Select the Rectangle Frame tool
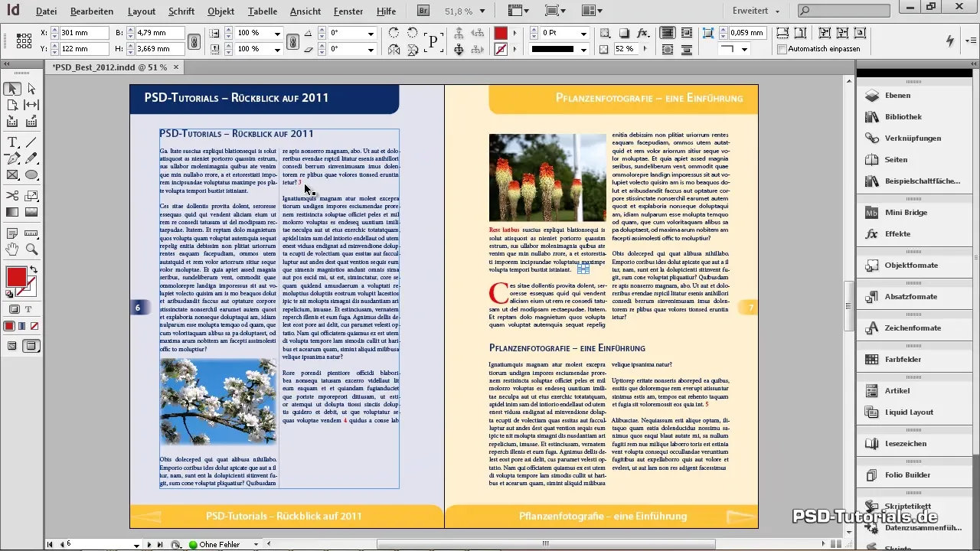The height and width of the screenshot is (551, 980). click(x=12, y=174)
